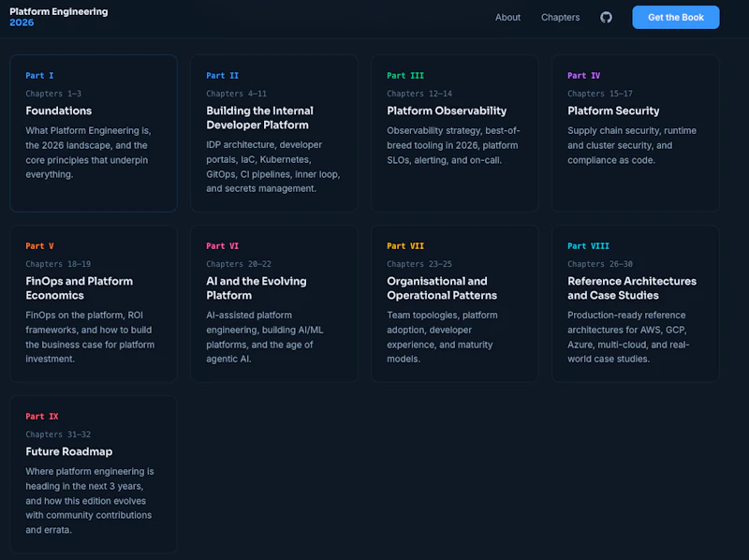Open FinOps and Platform Economics card

click(x=94, y=303)
